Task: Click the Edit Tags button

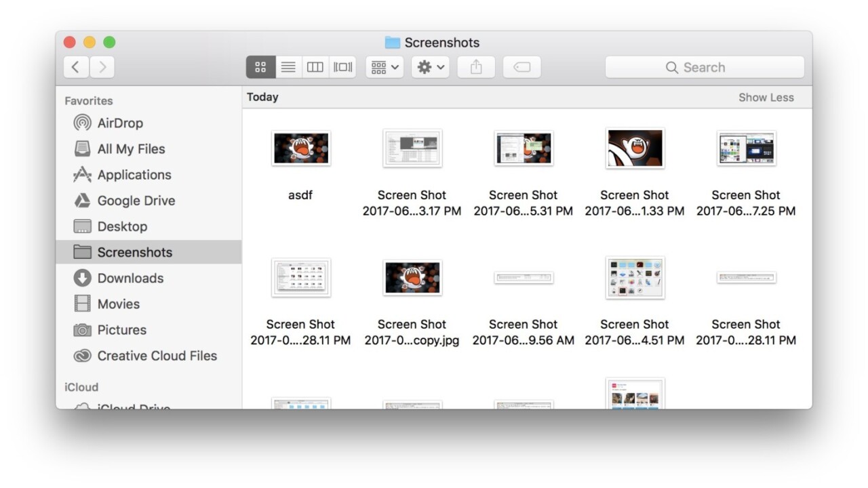Action: 521,67
